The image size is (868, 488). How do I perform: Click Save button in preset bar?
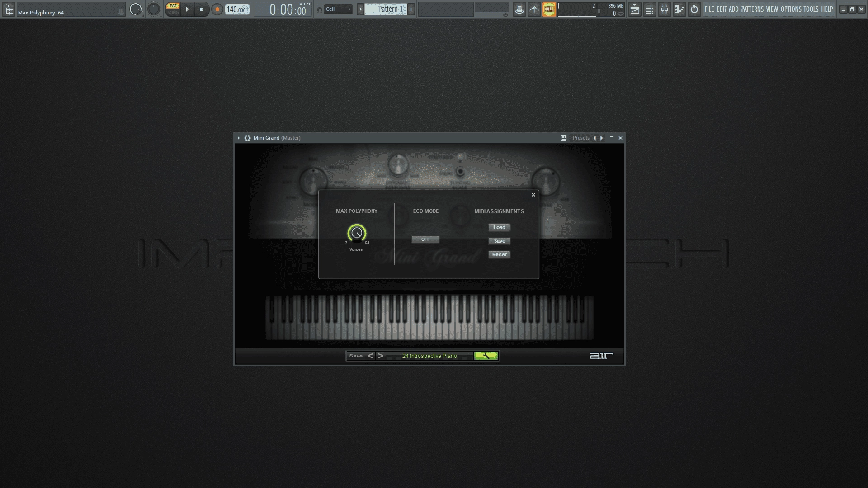356,356
